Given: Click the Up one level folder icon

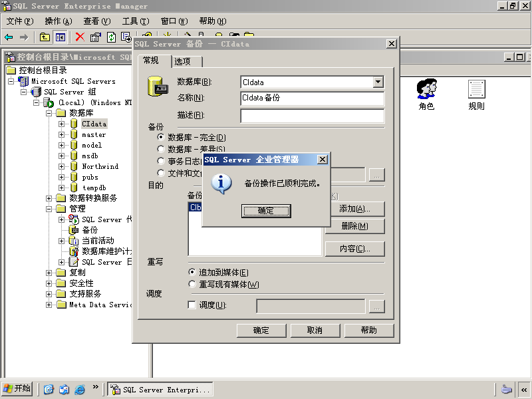Looking at the screenshot, I should [45, 37].
